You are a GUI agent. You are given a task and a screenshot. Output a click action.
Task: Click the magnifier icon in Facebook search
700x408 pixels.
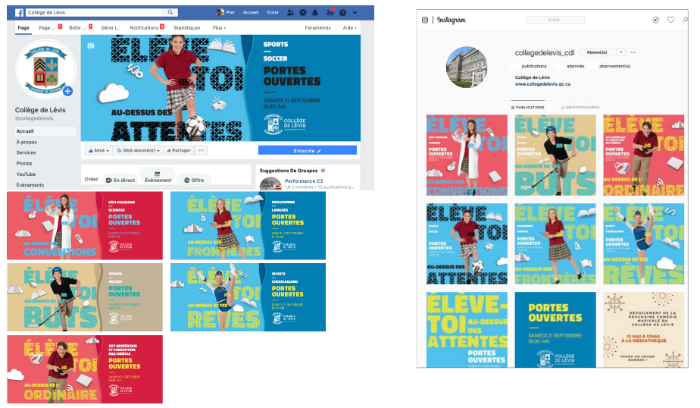(x=170, y=12)
